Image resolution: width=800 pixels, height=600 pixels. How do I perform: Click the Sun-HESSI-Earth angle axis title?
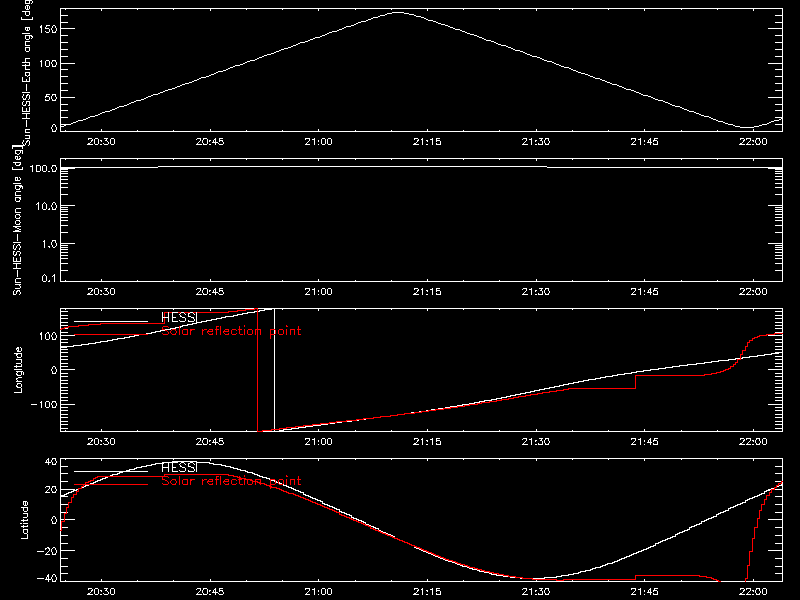pos(27,73)
